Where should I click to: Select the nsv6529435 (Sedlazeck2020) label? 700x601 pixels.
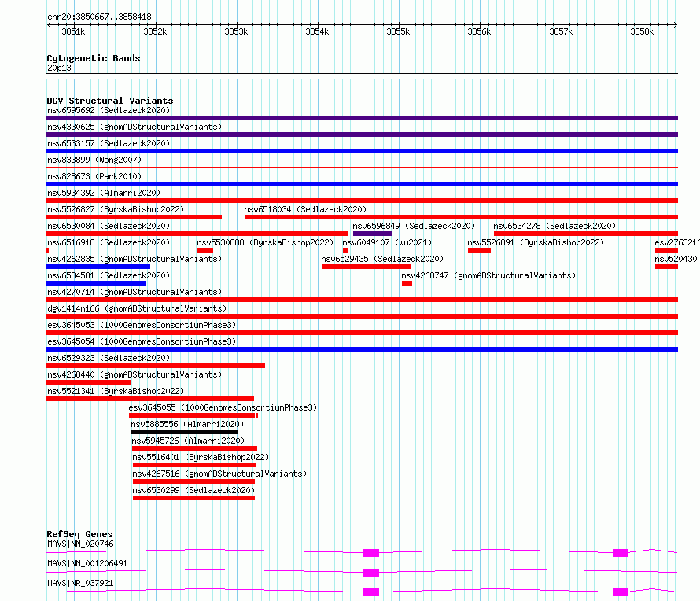tap(382, 259)
